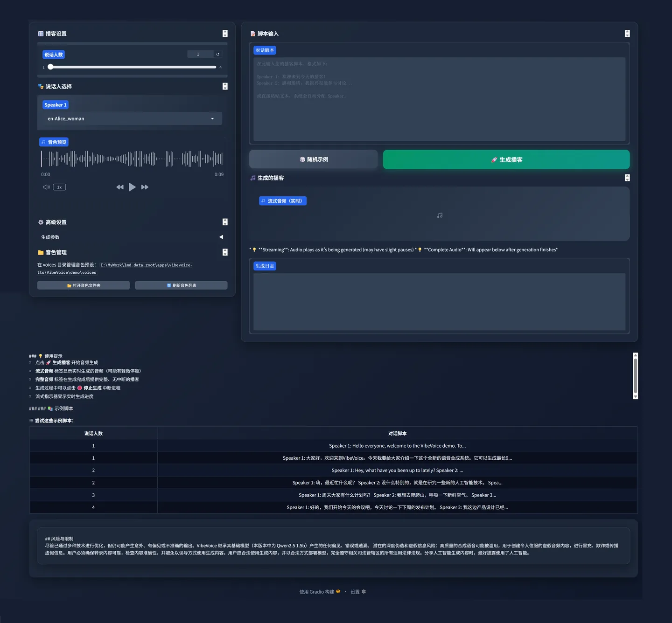
Task: Collapse the 播客设置 section arrow
Action: [x=225, y=34]
